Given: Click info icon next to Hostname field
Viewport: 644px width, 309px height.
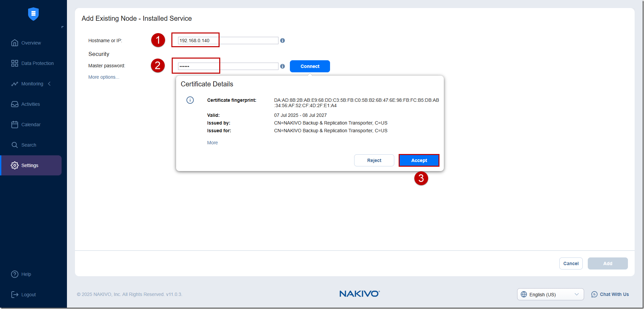Looking at the screenshot, I should pos(283,41).
